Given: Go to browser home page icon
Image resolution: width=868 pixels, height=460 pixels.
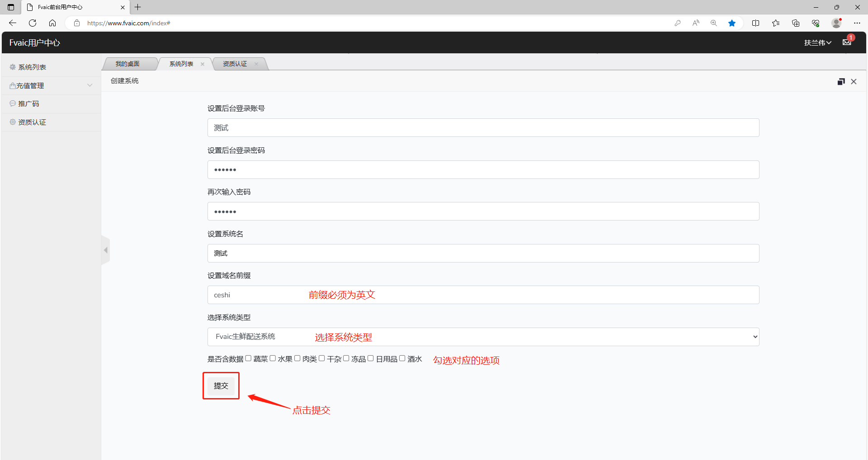Looking at the screenshot, I should point(52,23).
